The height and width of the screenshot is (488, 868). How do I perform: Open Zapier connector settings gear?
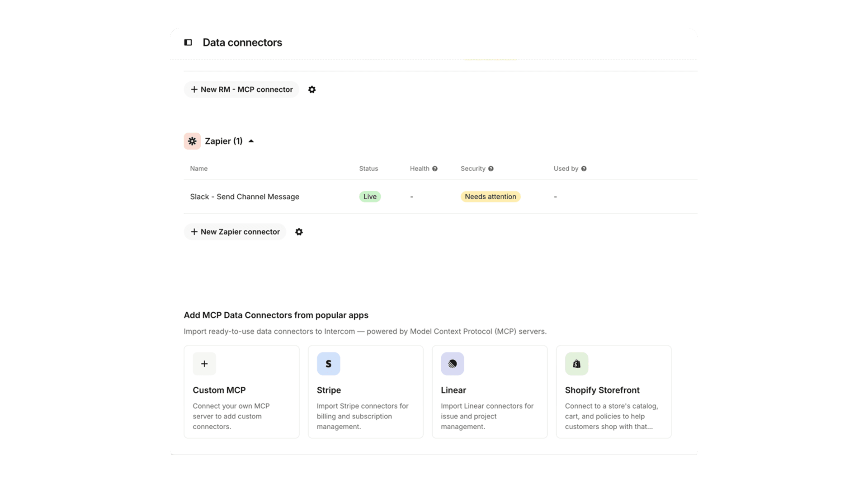(299, 232)
